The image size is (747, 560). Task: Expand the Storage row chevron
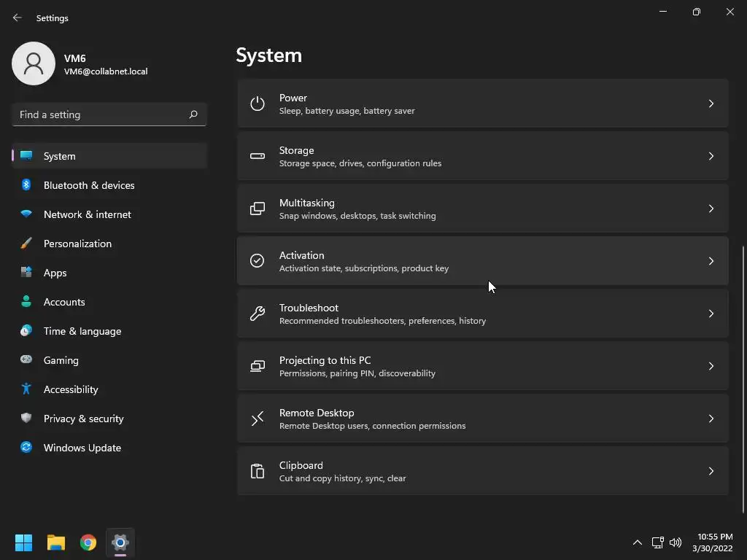pyautogui.click(x=711, y=156)
